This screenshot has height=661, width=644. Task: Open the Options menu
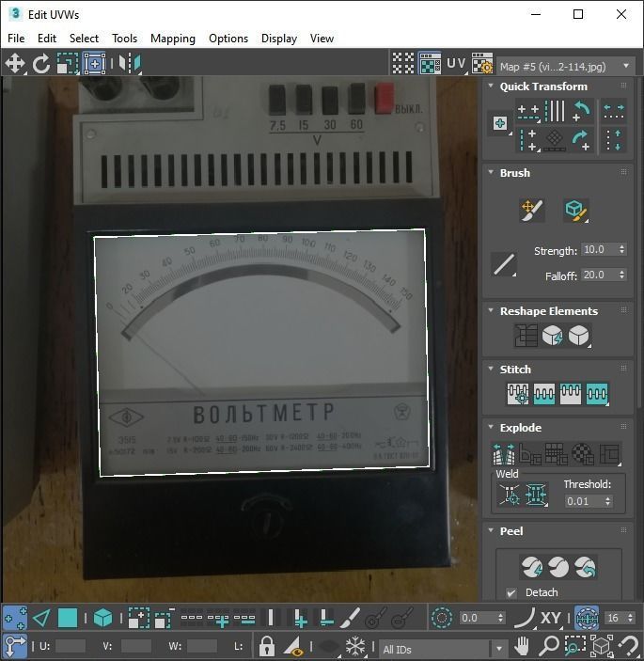pos(228,39)
